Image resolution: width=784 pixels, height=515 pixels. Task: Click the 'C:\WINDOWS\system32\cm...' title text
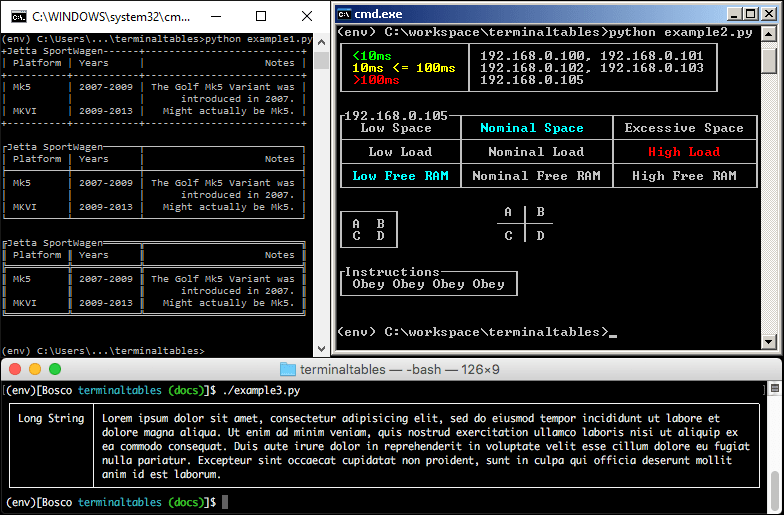pos(111,17)
